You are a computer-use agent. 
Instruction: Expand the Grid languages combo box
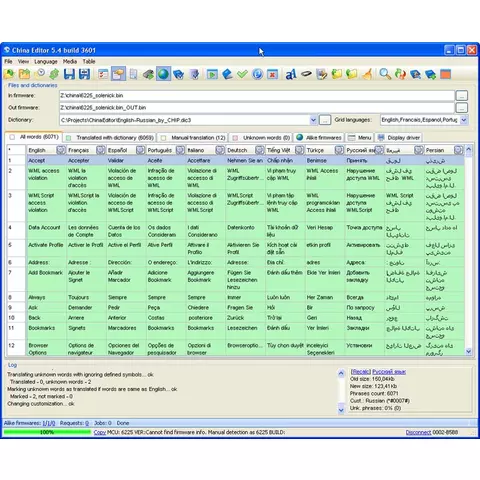464,120
